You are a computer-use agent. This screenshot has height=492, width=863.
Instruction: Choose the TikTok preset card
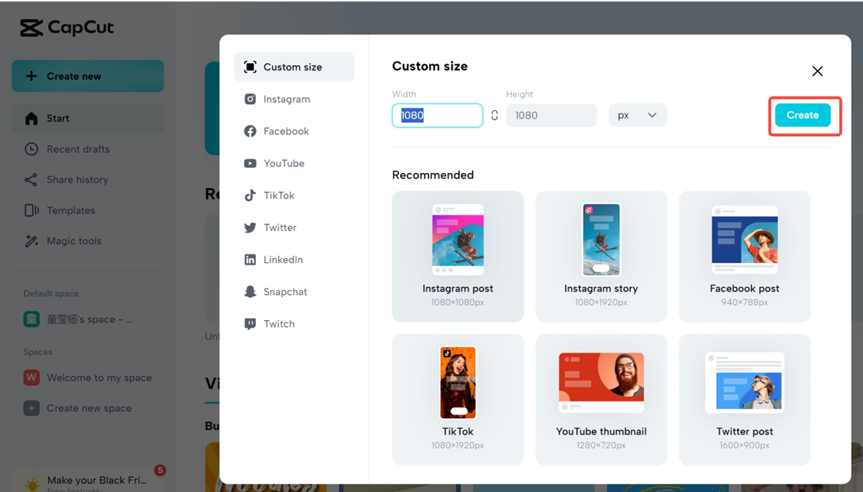point(458,400)
